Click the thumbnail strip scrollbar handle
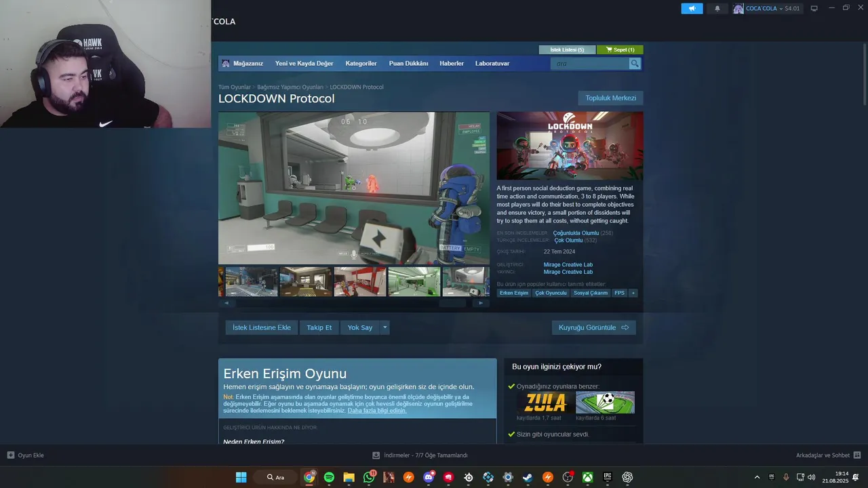Screen dimensions: 868x488 click(452, 303)
